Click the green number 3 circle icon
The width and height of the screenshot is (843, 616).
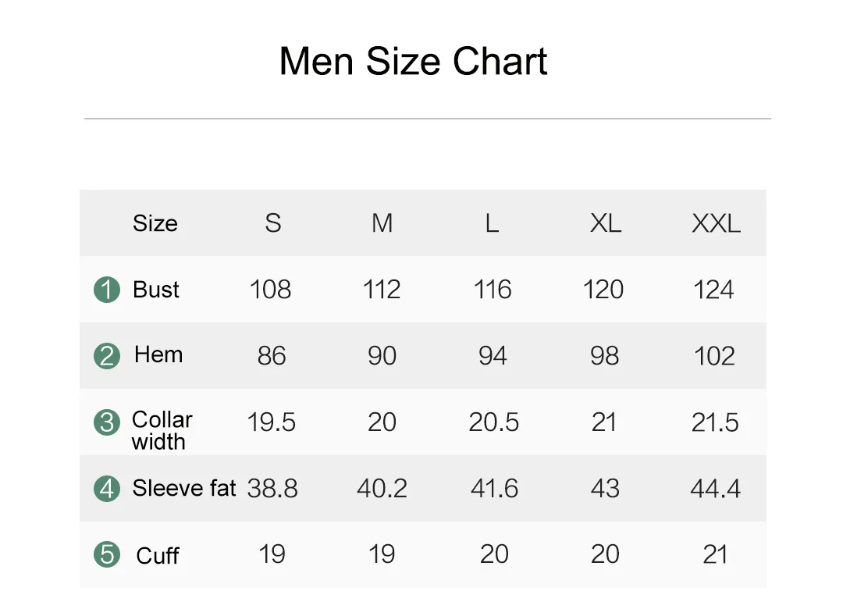coord(107,422)
